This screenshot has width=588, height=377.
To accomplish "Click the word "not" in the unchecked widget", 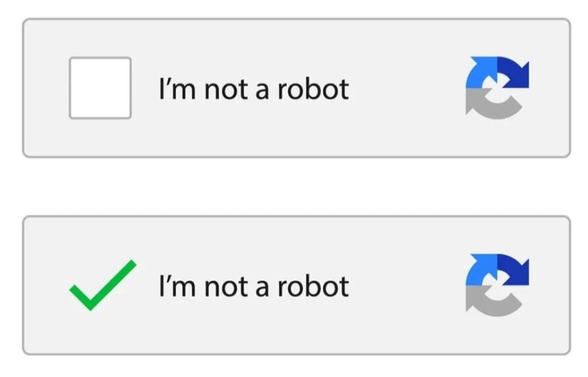I will pos(225,90).
